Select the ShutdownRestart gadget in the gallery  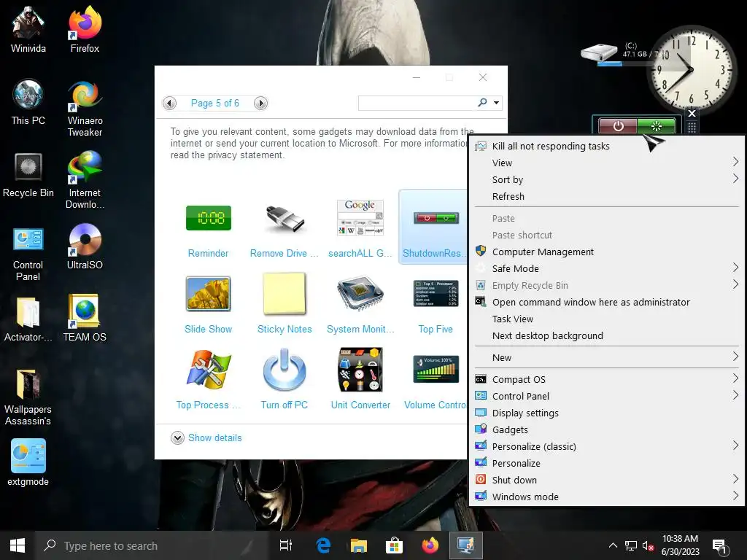(433, 227)
